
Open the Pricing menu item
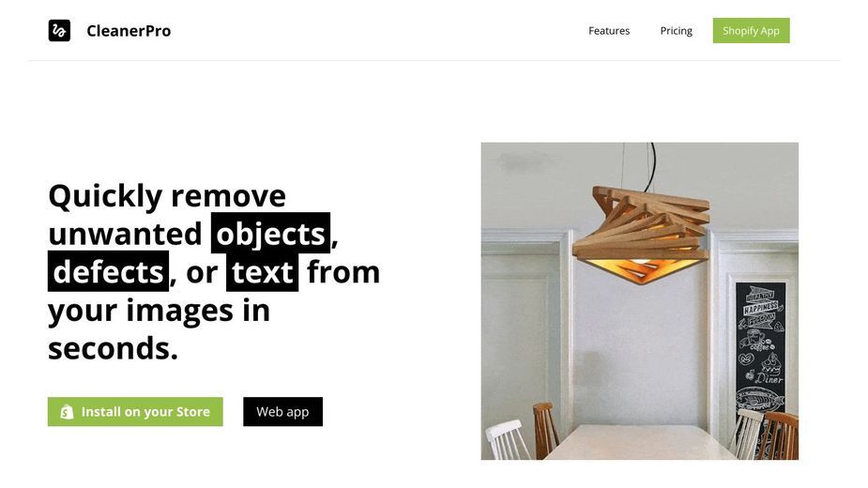pyautogui.click(x=676, y=31)
